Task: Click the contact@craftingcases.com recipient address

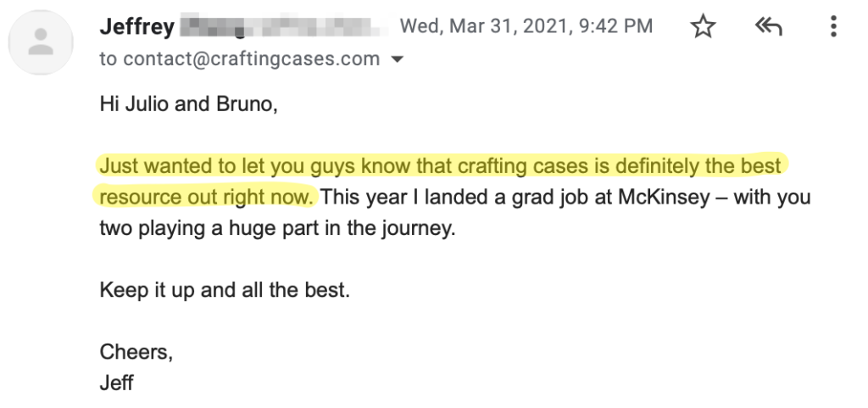Action: pos(251,59)
